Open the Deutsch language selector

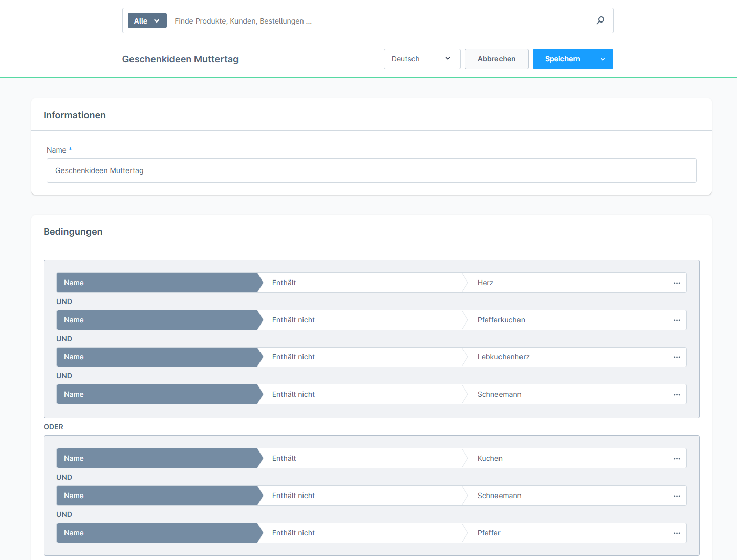(x=422, y=59)
